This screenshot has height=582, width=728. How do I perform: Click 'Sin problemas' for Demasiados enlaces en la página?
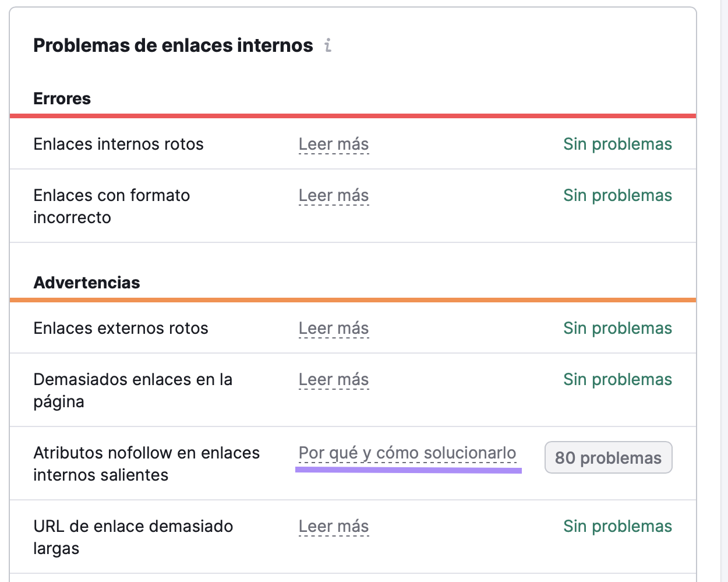tap(617, 379)
